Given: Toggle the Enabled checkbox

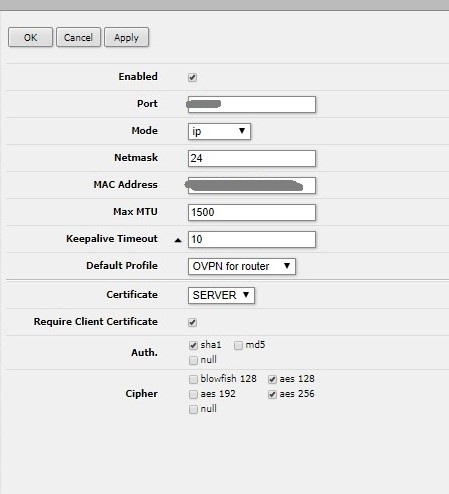Looking at the screenshot, I should coord(192,77).
